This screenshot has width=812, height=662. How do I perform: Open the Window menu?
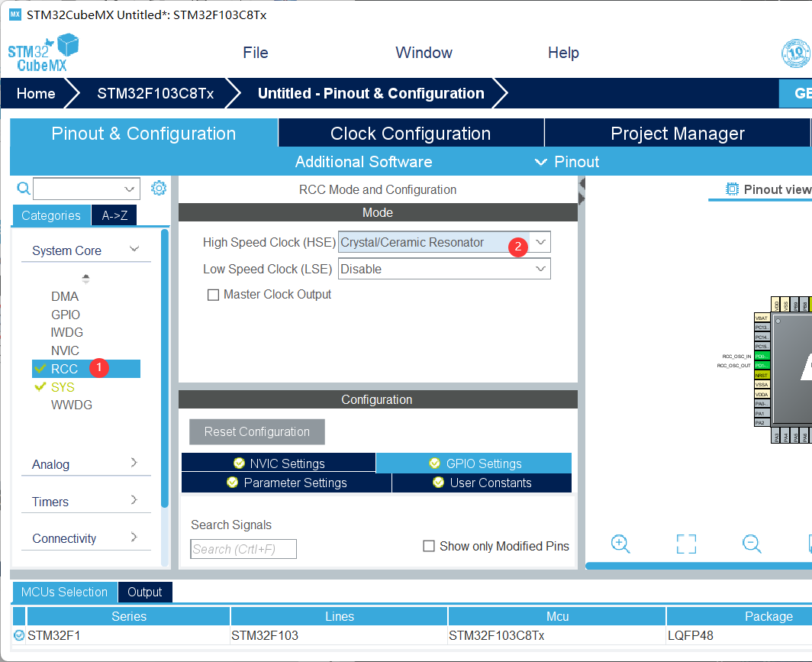point(424,53)
